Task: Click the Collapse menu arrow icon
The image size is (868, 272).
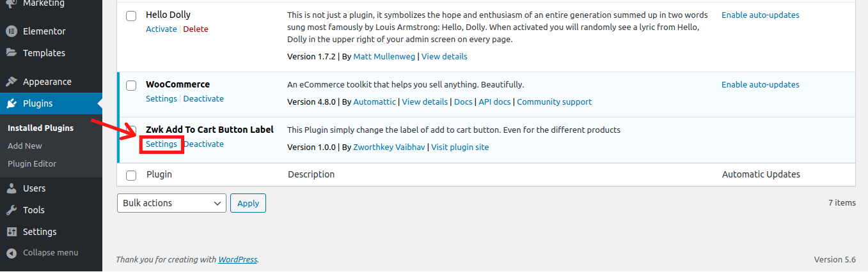Action: point(11,253)
